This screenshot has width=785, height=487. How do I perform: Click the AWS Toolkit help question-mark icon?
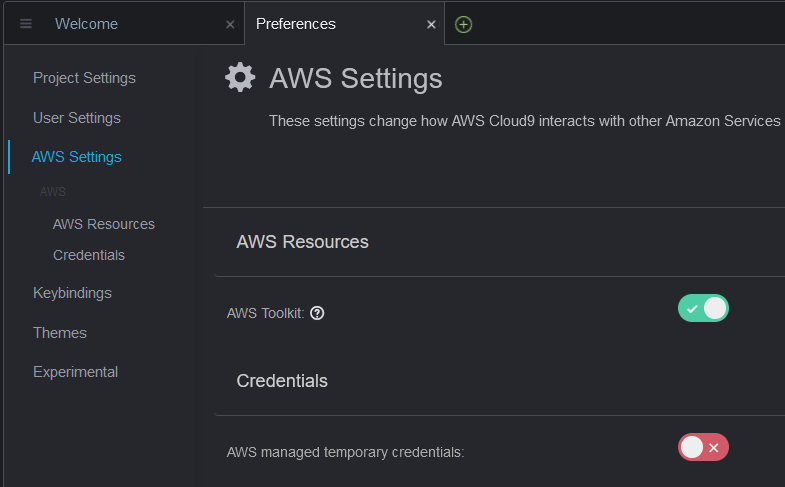[x=317, y=313]
